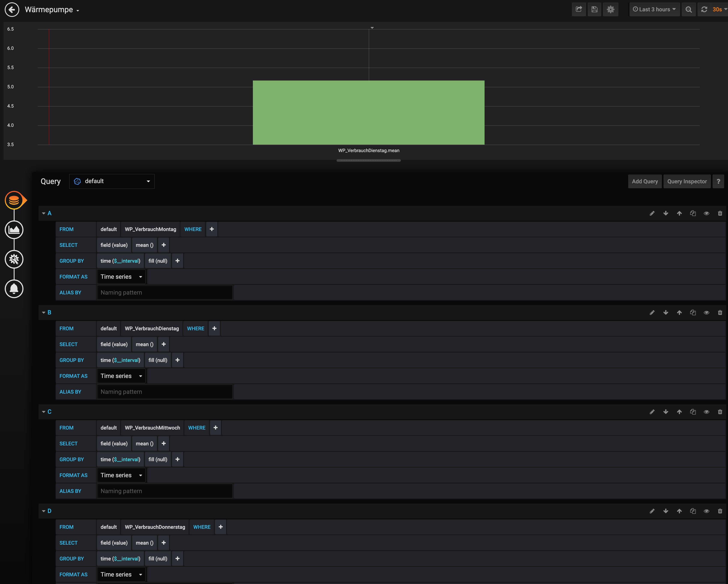Toggle visibility of query D
This screenshot has width=728, height=584.
tap(706, 511)
